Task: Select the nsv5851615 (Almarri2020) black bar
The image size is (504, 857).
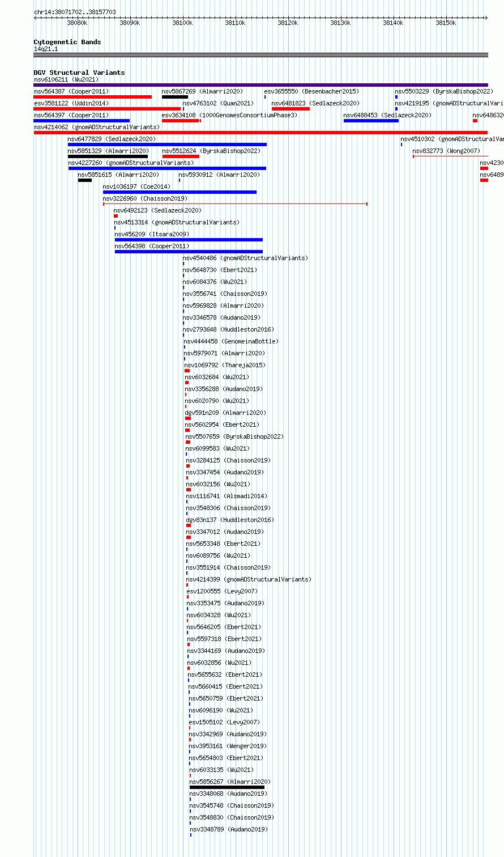Action: click(x=85, y=180)
